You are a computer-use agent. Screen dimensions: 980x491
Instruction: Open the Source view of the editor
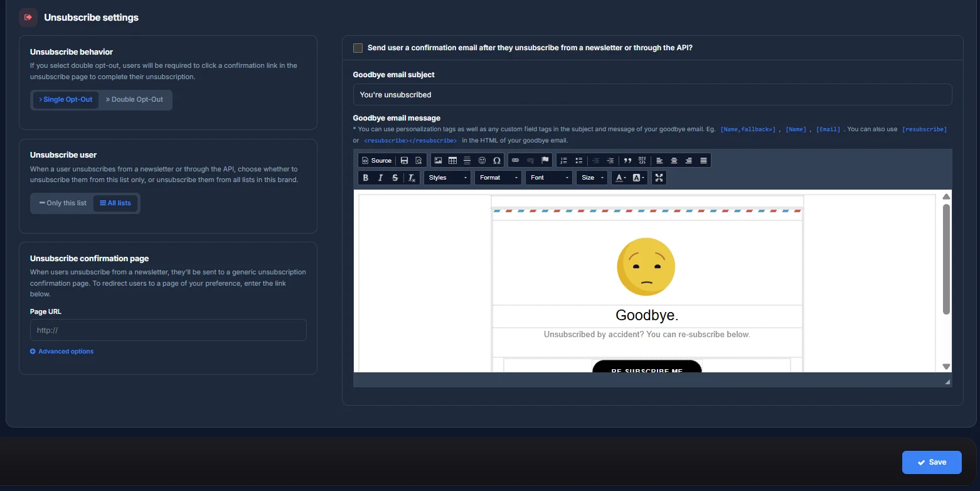point(376,161)
